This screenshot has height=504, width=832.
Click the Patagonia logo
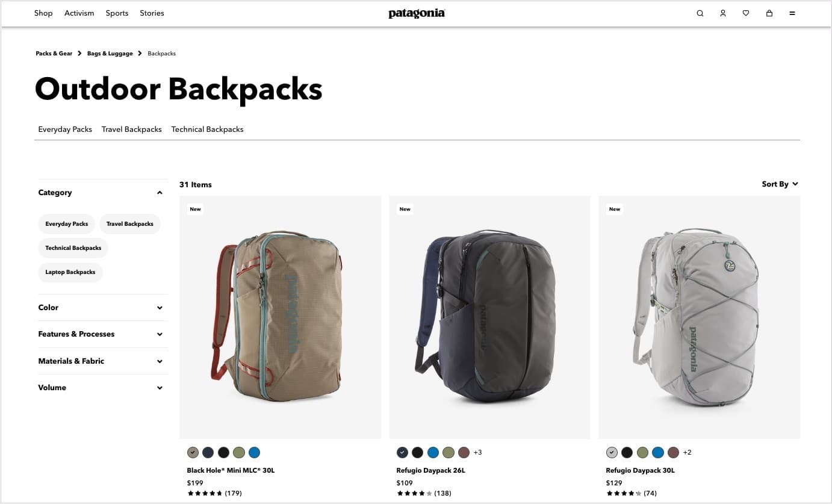(x=417, y=13)
